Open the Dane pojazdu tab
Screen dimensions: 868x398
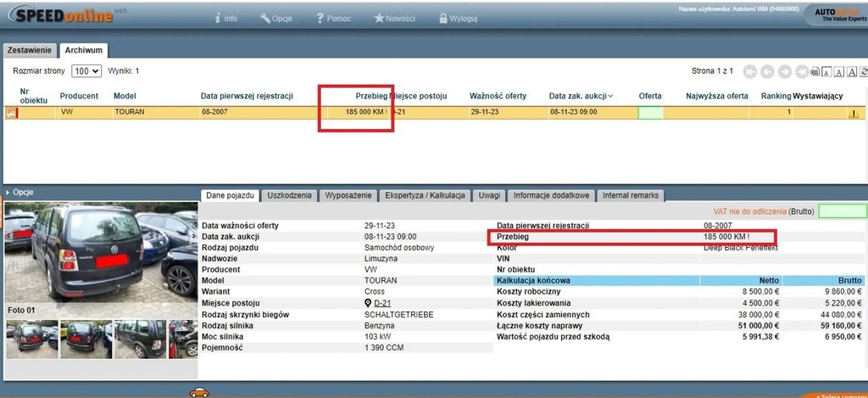(231, 196)
